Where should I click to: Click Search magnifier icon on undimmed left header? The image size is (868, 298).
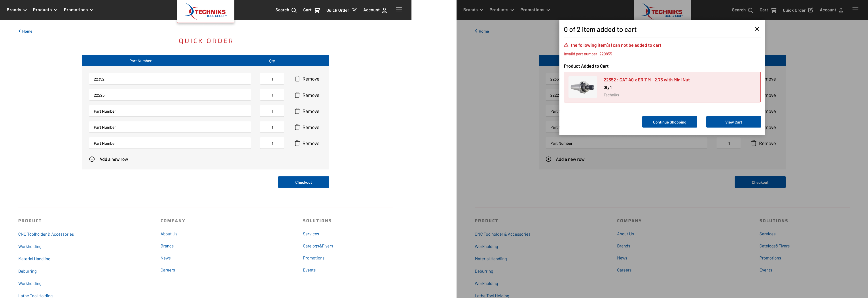(294, 10)
